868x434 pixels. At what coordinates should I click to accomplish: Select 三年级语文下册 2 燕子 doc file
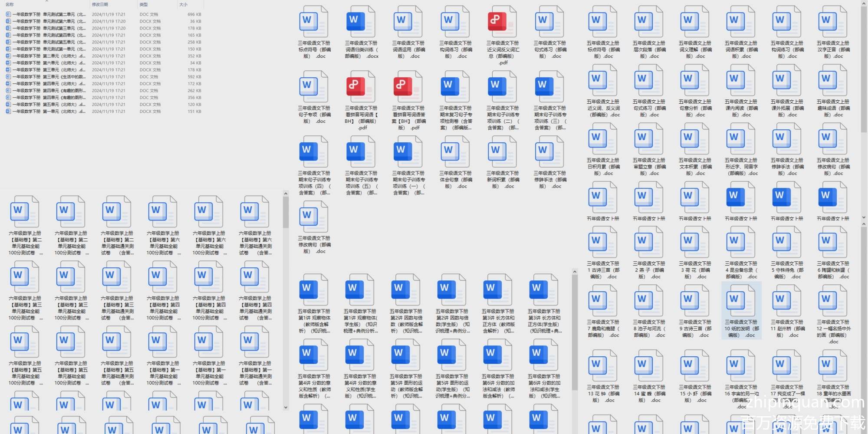point(649,253)
